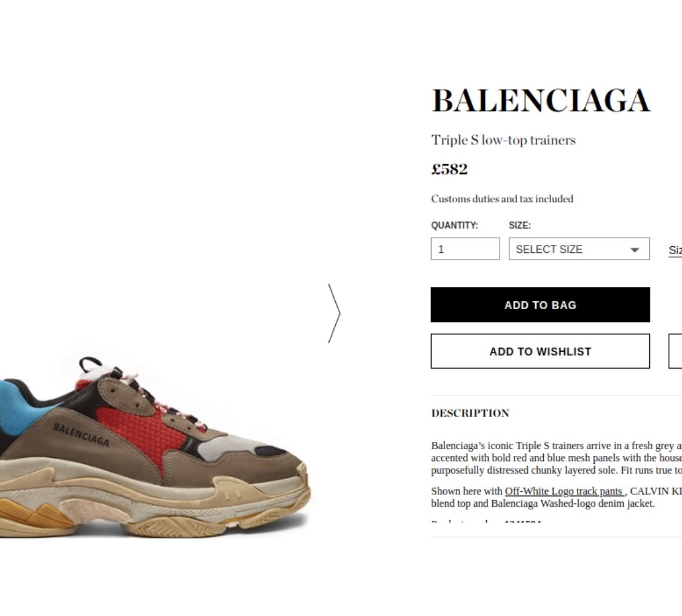Click the Customs duties and tax included note
682x616 pixels.
502,199
